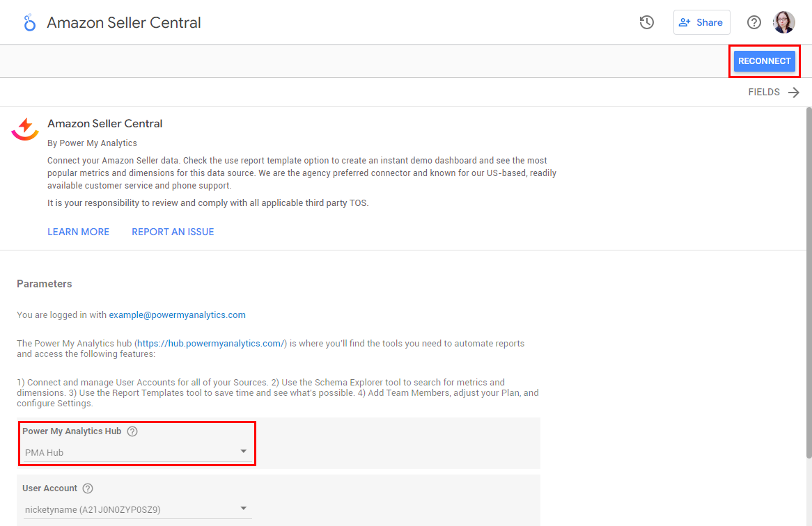Click help icon beside User Account
The image size is (812, 526).
pyautogui.click(x=88, y=488)
